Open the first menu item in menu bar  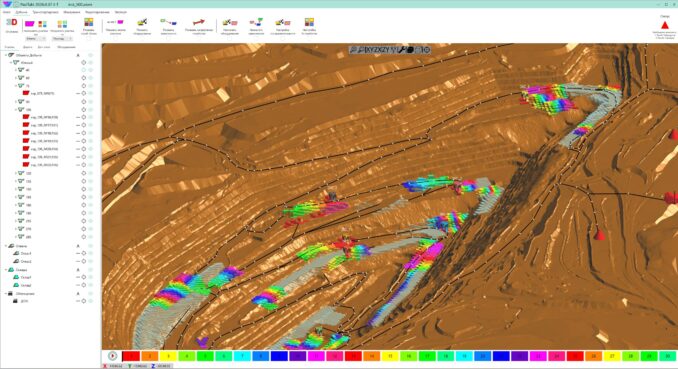pyautogui.click(x=6, y=12)
